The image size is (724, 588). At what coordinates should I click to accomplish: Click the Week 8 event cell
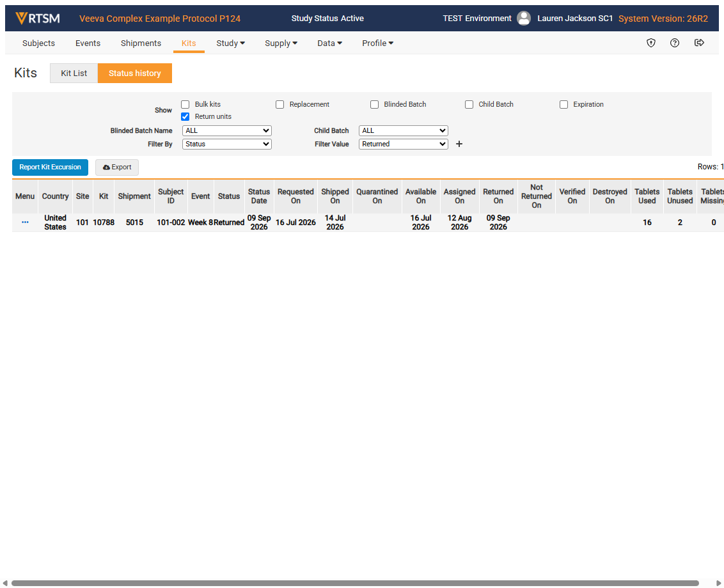pyautogui.click(x=200, y=222)
